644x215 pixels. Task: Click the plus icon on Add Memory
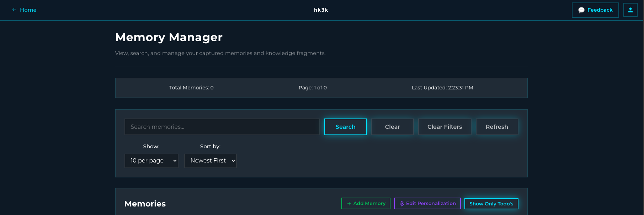tap(349, 204)
